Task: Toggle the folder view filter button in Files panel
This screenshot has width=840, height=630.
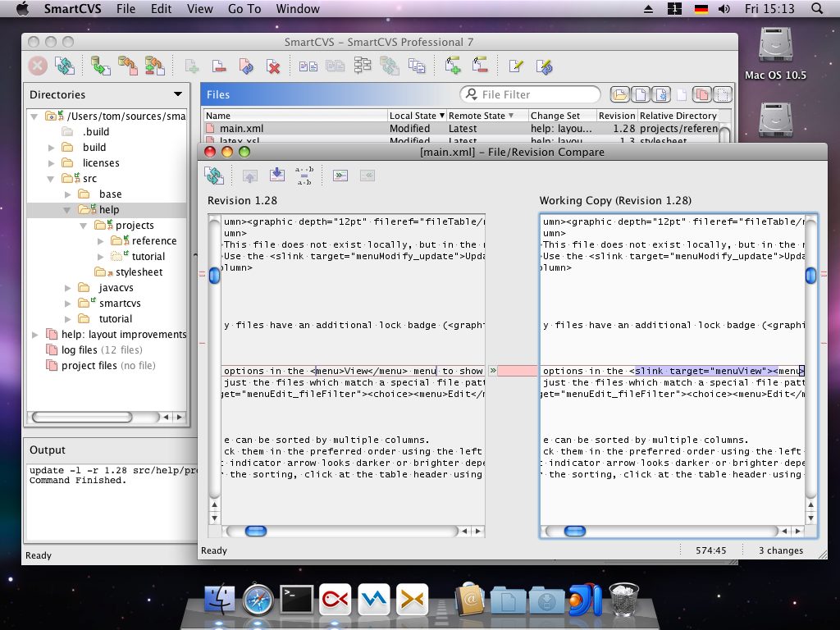Action: 619,94
